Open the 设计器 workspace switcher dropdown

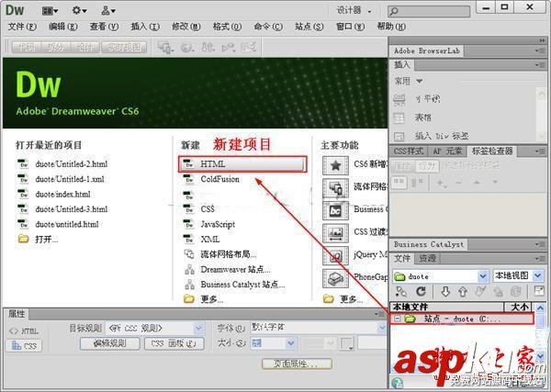(x=354, y=10)
